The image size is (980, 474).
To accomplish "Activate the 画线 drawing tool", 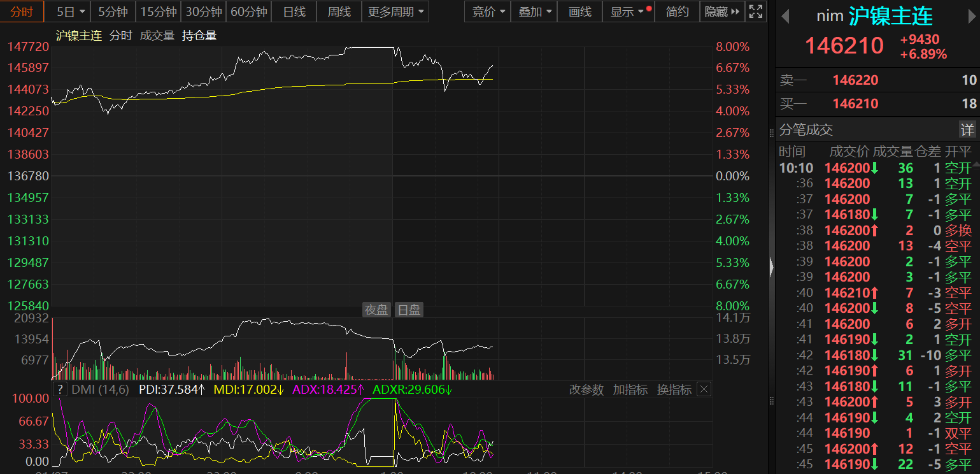I will point(579,11).
